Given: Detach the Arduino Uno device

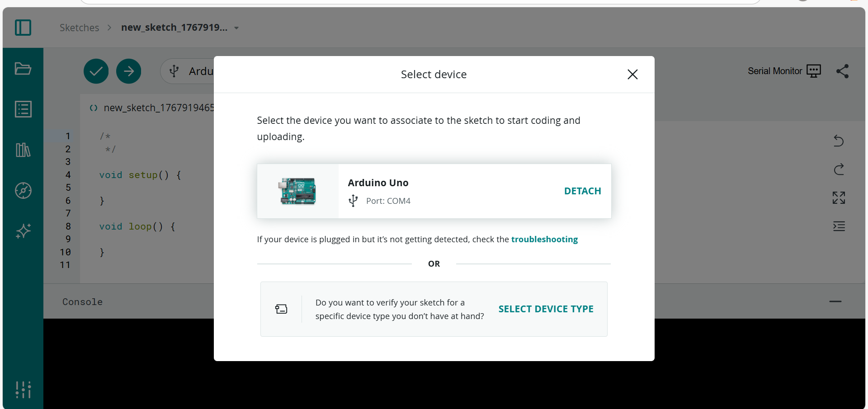Looking at the screenshot, I should [582, 191].
